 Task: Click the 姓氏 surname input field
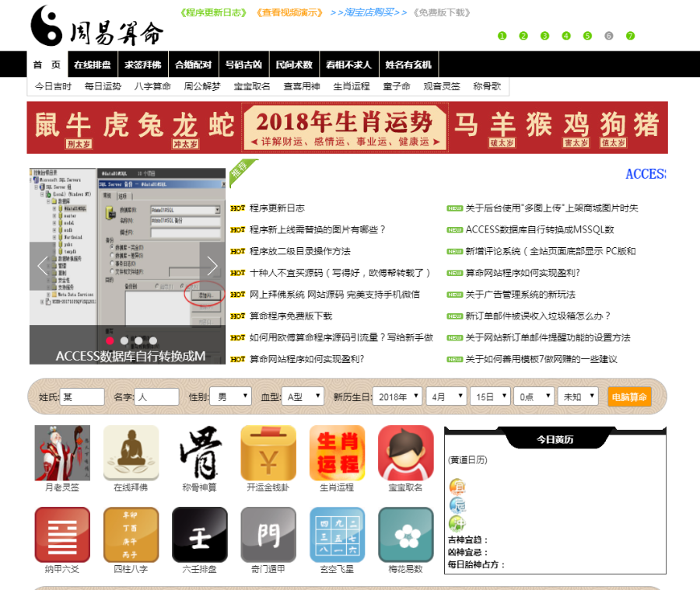tap(82, 396)
